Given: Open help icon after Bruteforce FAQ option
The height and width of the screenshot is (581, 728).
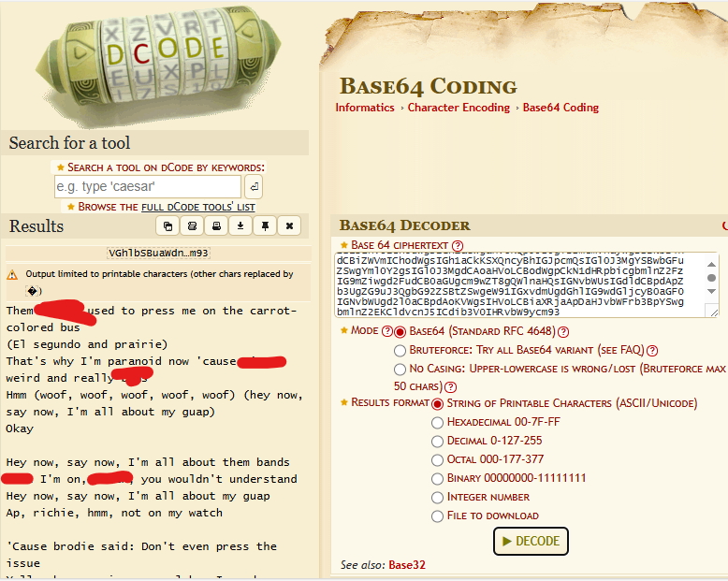Looking at the screenshot, I should (652, 350).
